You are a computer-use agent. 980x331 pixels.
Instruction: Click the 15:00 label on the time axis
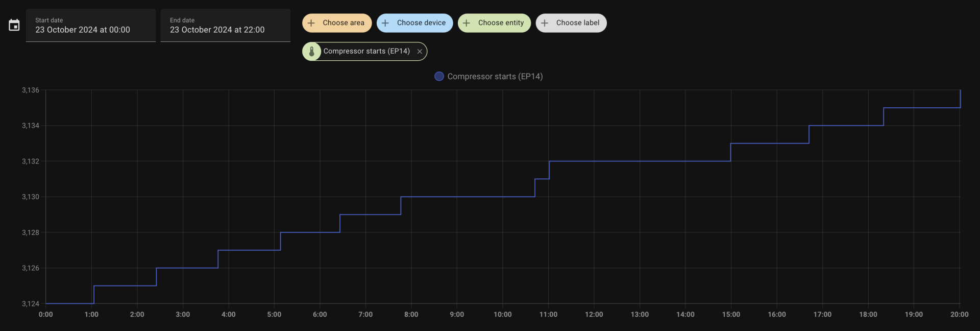pos(731,314)
